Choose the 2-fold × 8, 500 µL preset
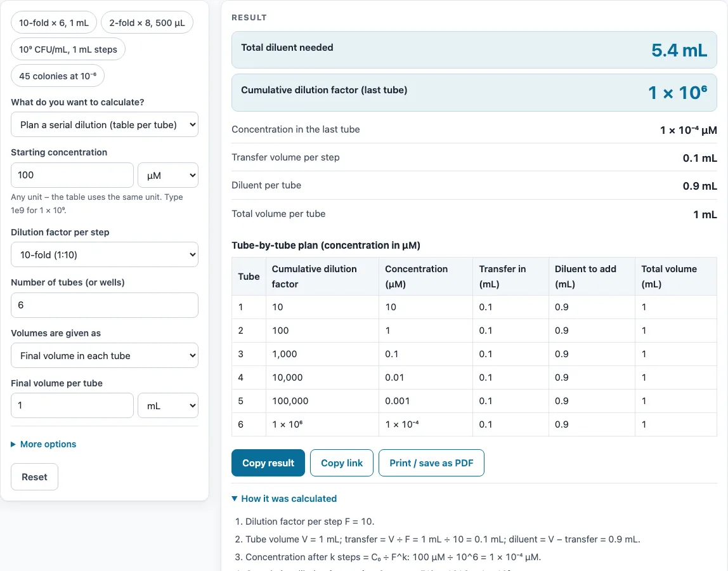 point(146,23)
